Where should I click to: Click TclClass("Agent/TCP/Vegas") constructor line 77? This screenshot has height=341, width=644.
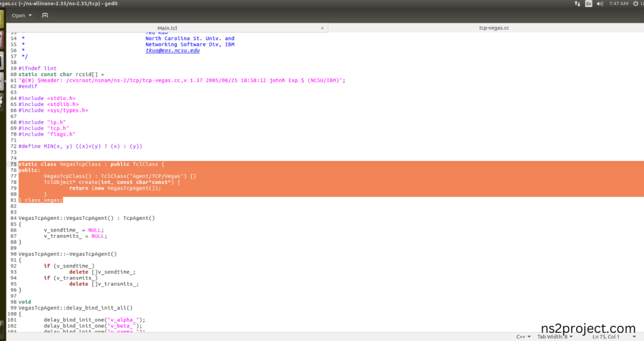120,176
